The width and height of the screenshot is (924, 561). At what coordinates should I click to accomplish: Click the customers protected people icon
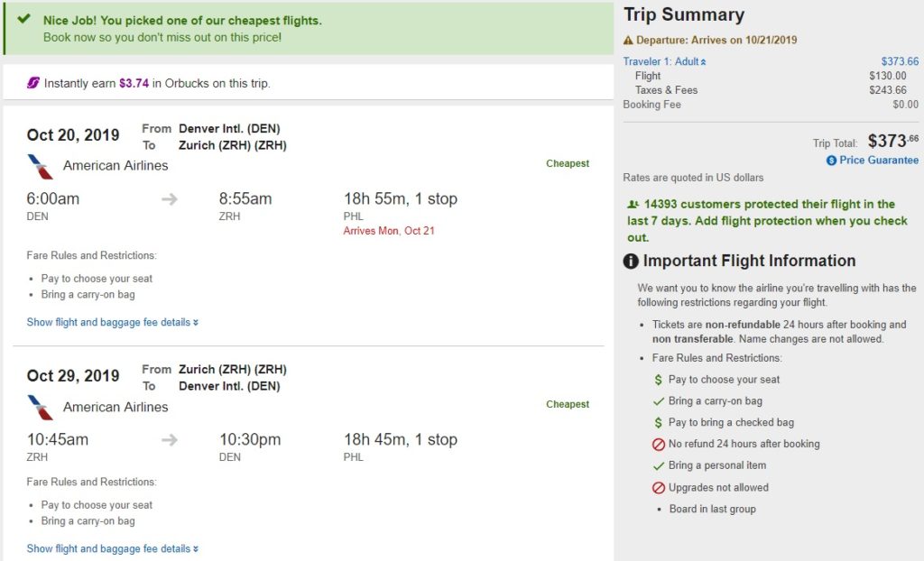point(633,205)
